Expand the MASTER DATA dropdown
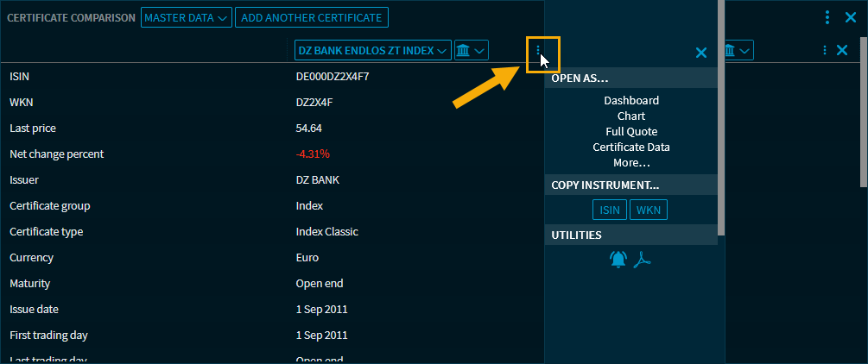Screen dimensions: 868x364 click(187, 17)
